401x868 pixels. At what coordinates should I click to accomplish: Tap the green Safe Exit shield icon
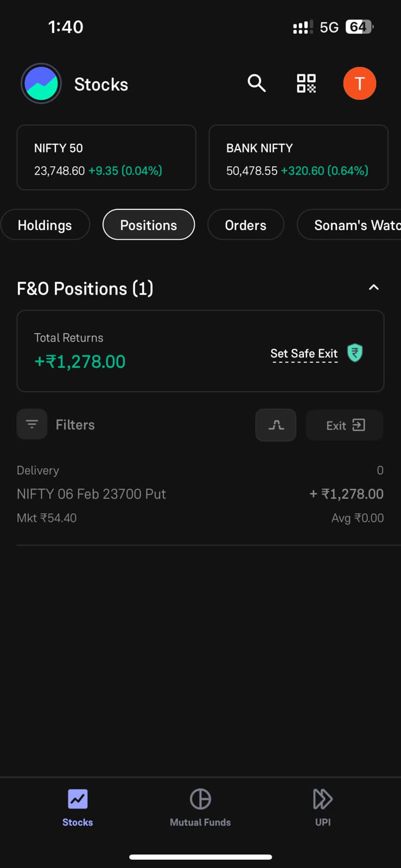coord(355,353)
